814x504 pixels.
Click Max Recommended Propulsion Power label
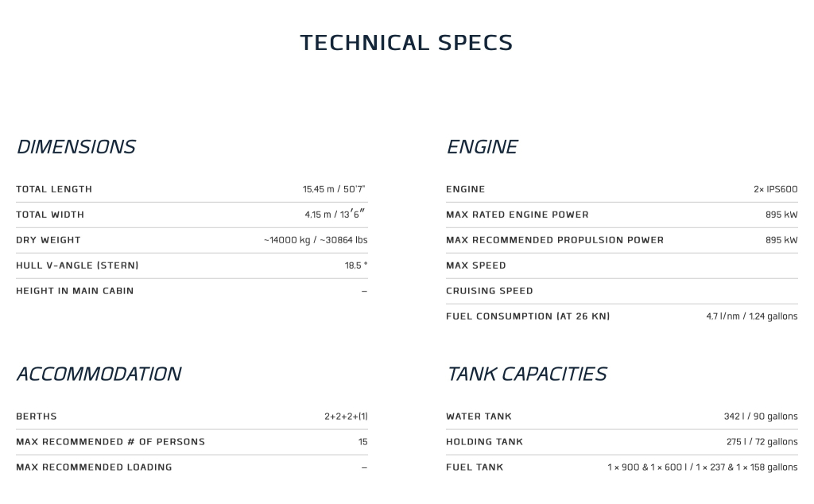(x=554, y=240)
